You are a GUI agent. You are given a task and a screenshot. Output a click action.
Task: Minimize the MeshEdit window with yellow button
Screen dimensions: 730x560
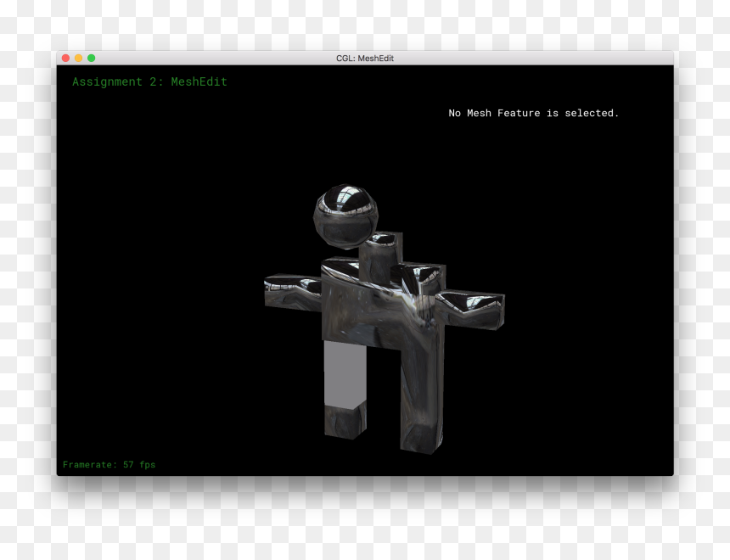pos(79,59)
